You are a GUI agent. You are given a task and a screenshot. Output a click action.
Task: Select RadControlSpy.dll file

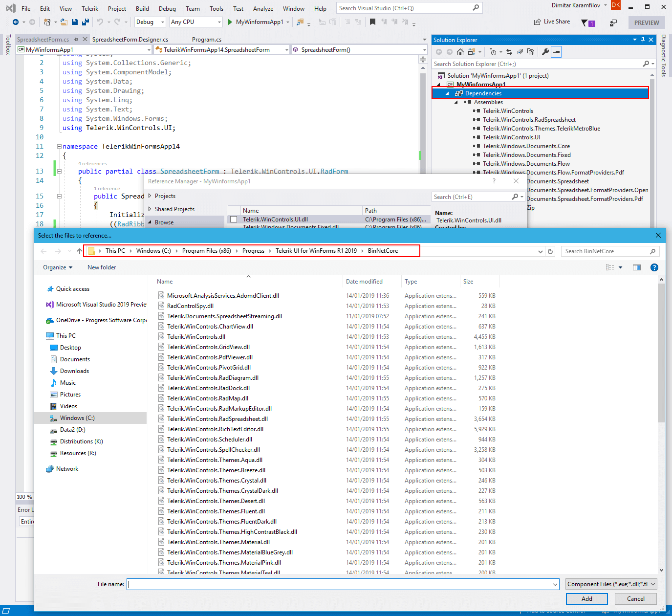click(x=190, y=306)
